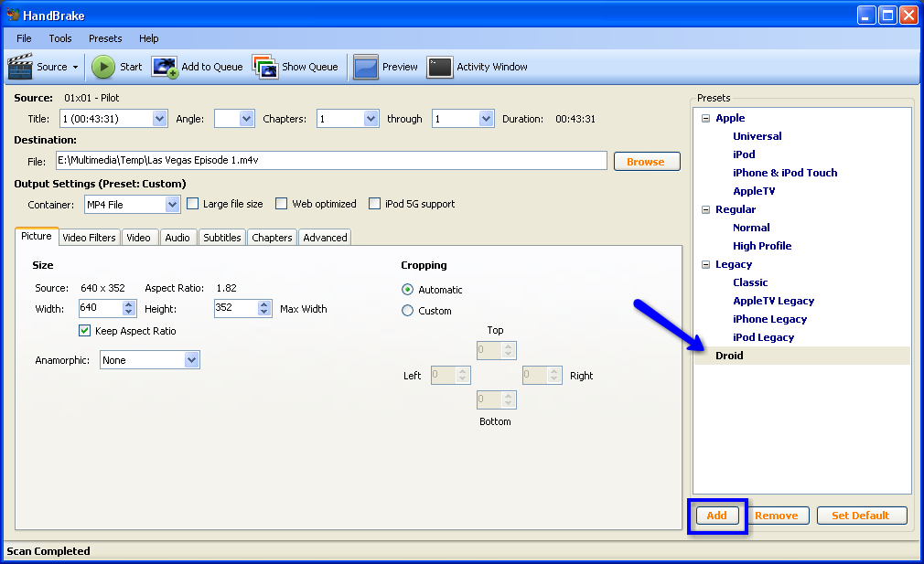Click the Preview toolbar label
Image resolution: width=924 pixels, height=564 pixels.
coord(400,67)
